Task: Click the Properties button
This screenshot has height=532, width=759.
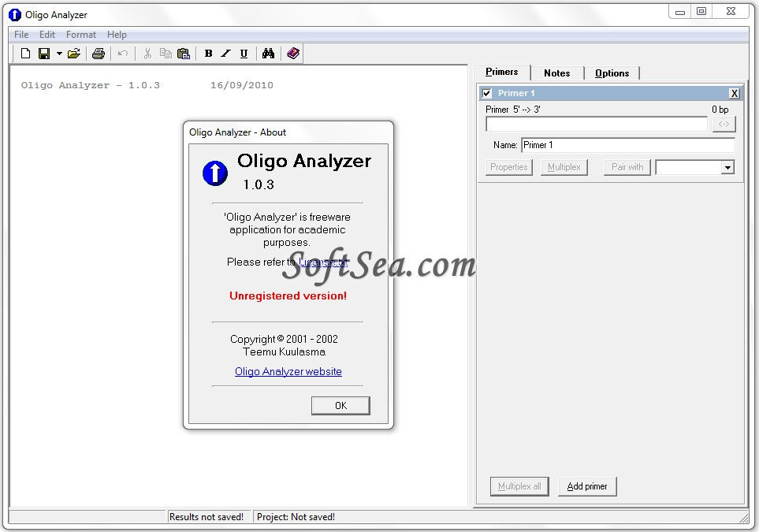Action: point(508,167)
